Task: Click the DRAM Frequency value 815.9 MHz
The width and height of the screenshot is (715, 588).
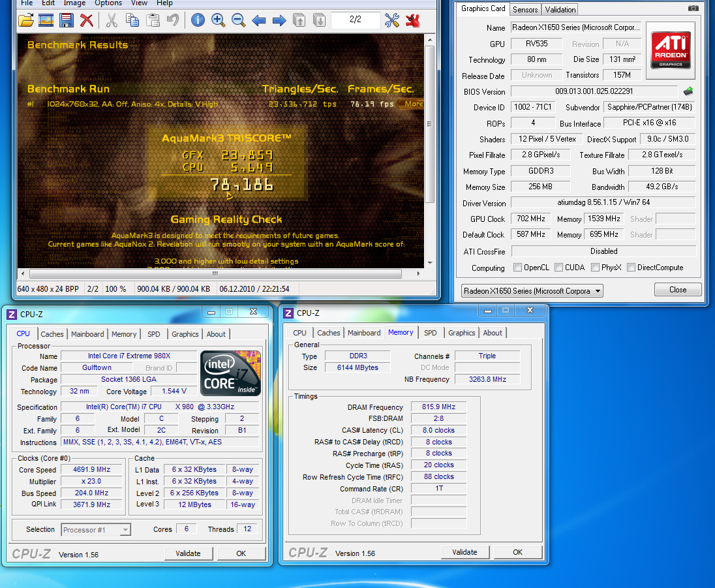Action: (438, 407)
